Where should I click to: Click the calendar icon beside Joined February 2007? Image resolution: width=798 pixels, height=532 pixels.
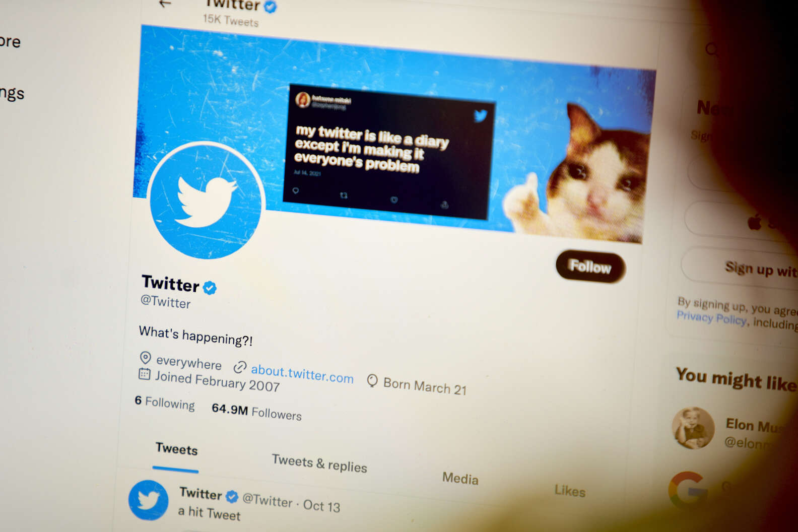144,374
